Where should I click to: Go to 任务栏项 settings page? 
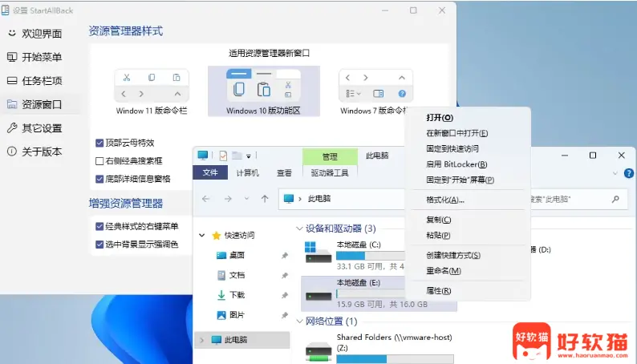click(35, 81)
